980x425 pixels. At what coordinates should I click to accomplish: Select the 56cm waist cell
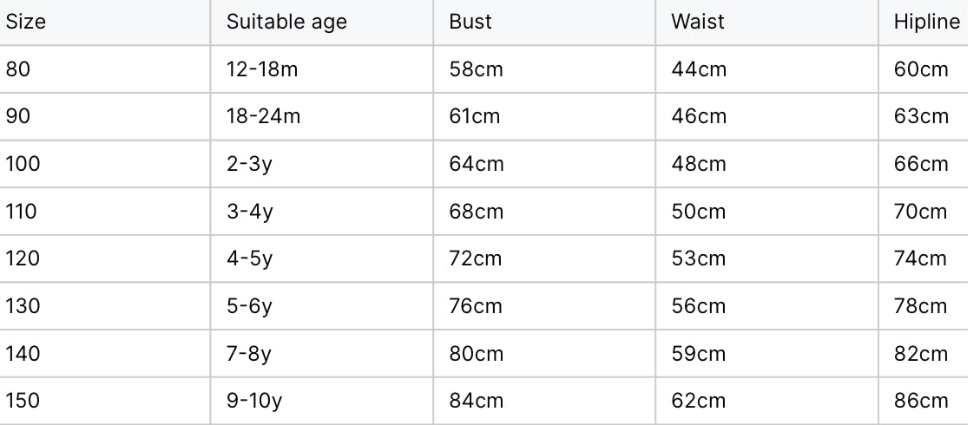(698, 306)
